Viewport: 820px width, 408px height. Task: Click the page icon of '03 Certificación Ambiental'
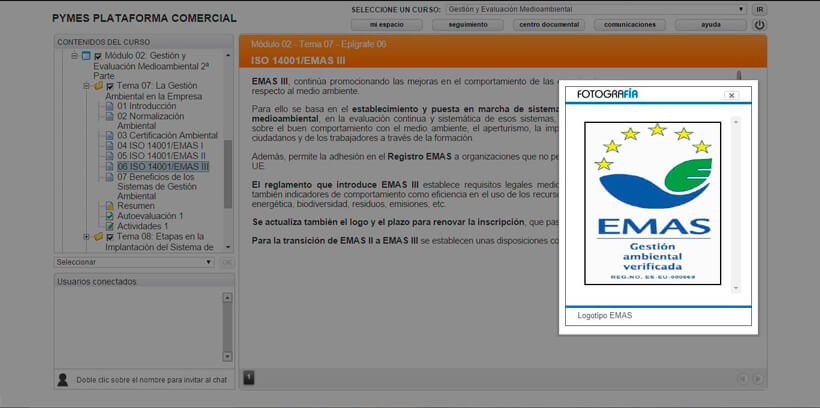109,135
